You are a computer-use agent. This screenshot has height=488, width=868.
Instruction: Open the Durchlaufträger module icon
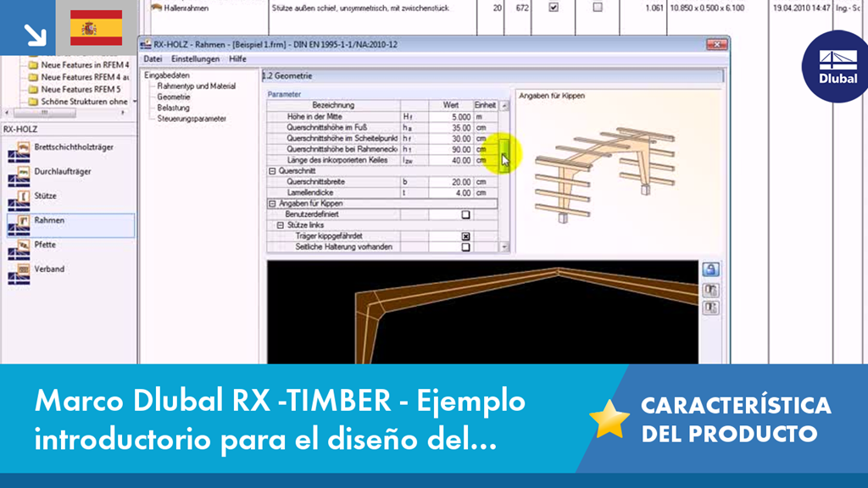[19, 175]
